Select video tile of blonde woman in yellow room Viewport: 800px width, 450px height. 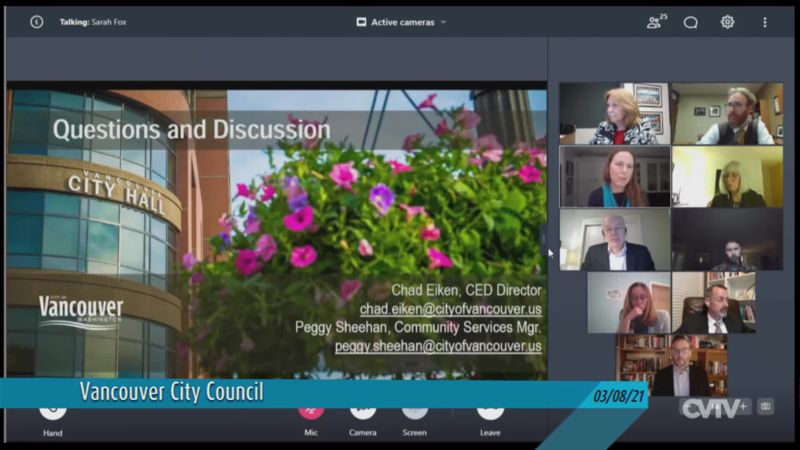tap(728, 177)
